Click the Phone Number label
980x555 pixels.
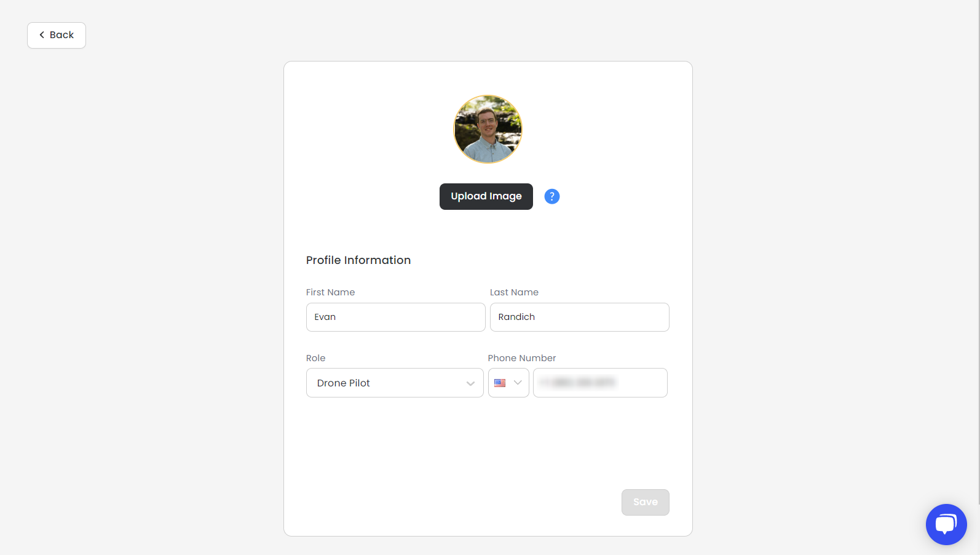pos(522,358)
